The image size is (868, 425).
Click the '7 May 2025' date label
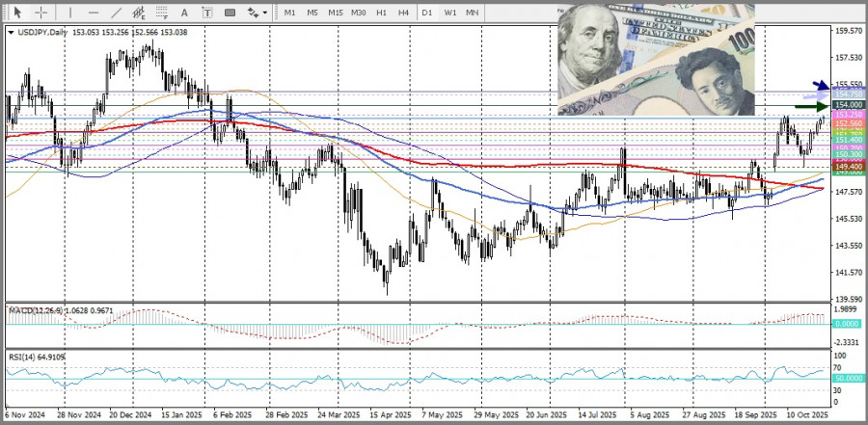pyautogui.click(x=443, y=415)
